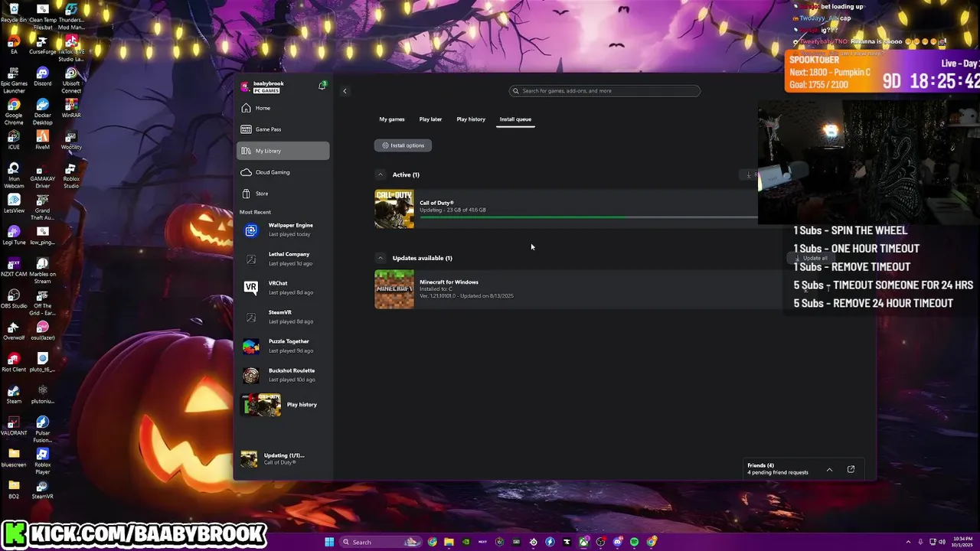Open Lethal Company in Most Recent
Image resolution: width=980 pixels, height=551 pixels.
click(283, 259)
